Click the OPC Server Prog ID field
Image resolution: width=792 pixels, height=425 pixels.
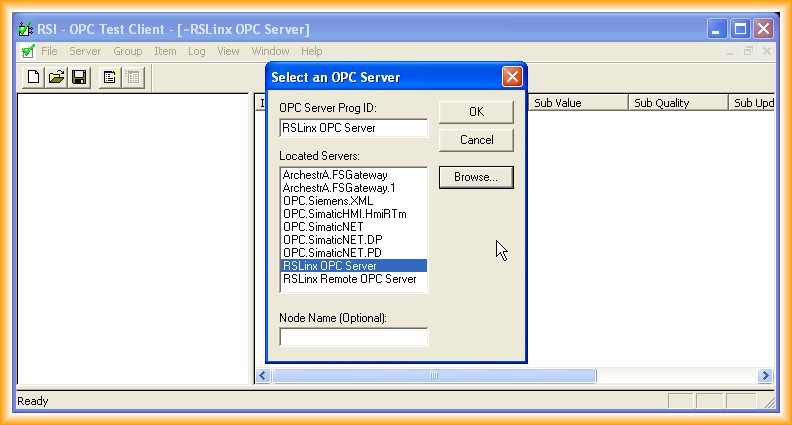tap(353, 128)
